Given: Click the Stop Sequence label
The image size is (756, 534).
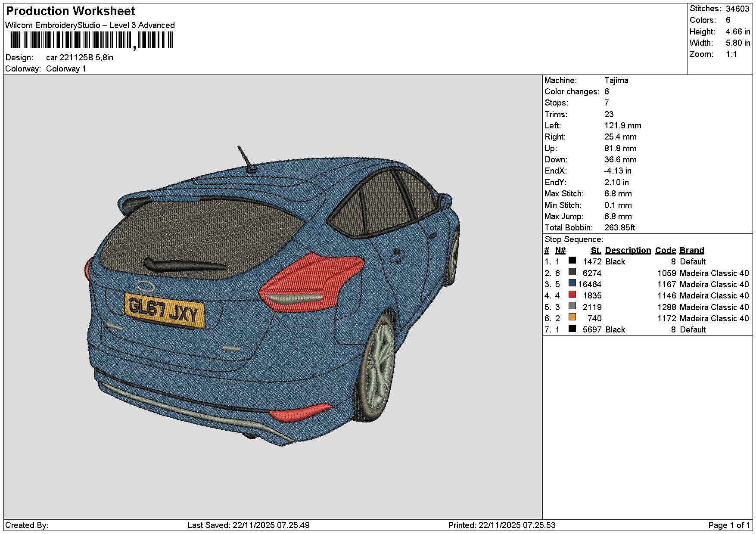Looking at the screenshot, I should pos(574,239).
